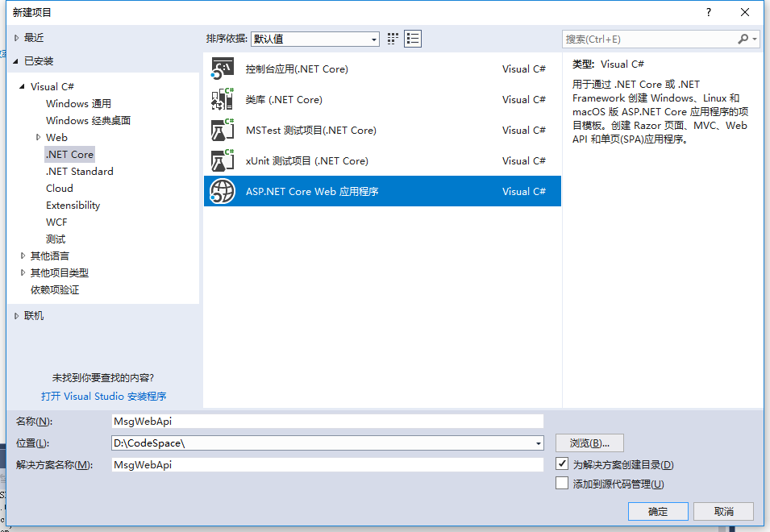This screenshot has width=770, height=532.
Task: Open the location path dropdown arrow
Action: [539, 443]
